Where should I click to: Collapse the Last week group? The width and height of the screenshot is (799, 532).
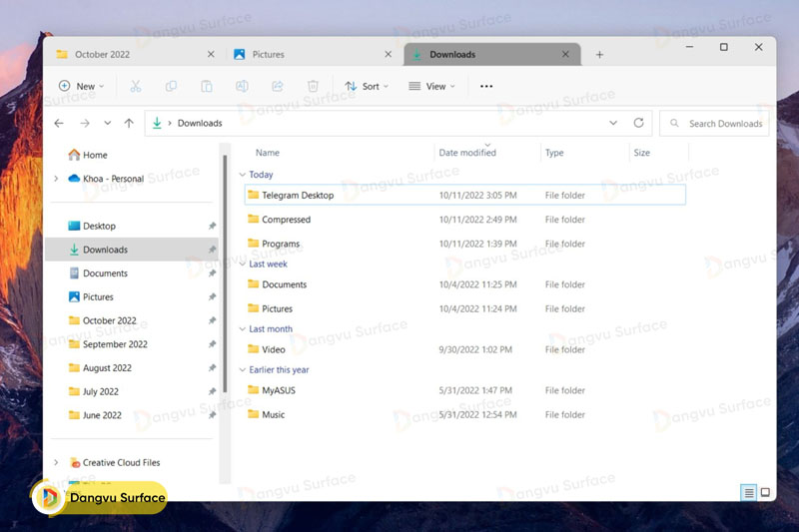tap(243, 264)
